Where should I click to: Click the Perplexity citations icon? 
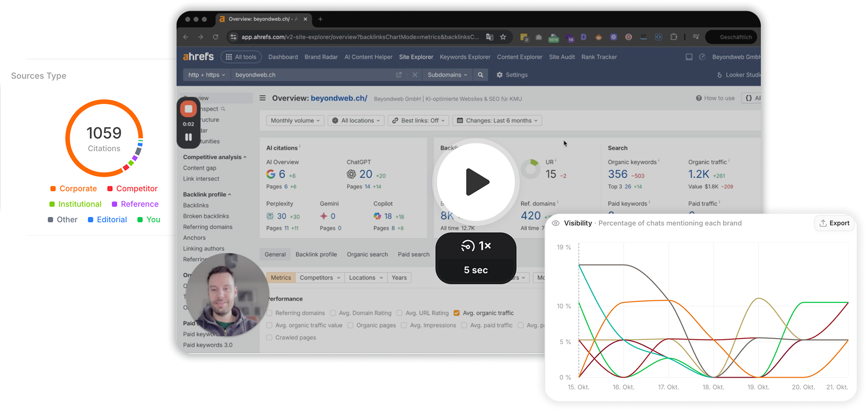(270, 216)
